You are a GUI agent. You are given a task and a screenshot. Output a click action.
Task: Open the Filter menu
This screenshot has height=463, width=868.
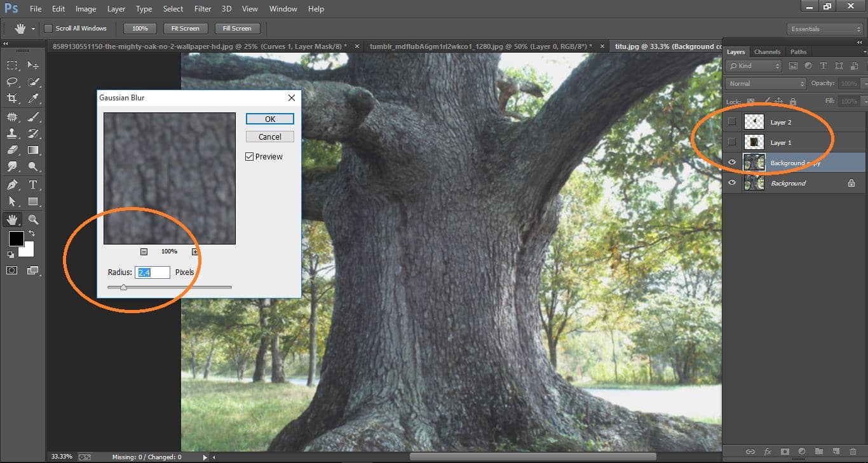point(202,8)
